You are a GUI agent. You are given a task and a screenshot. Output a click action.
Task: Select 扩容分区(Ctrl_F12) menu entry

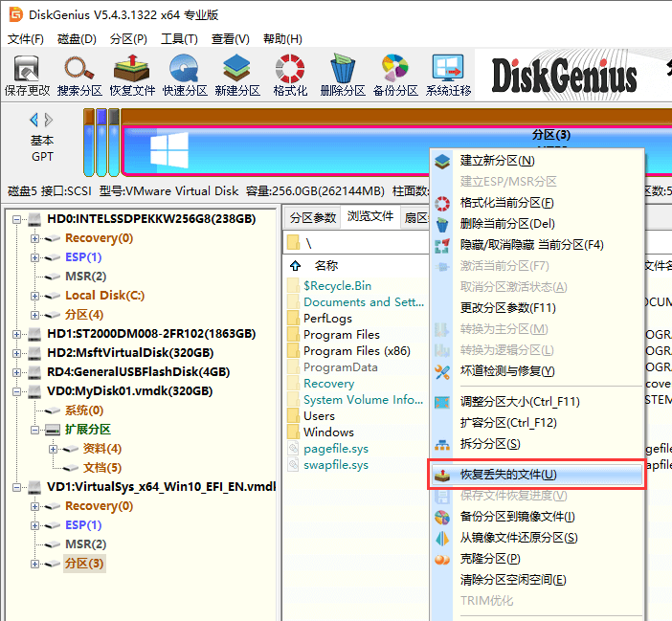(x=537, y=423)
